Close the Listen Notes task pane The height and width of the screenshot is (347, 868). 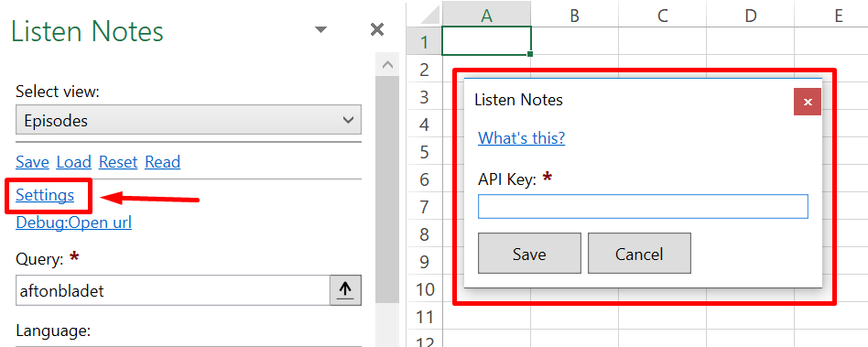tap(377, 29)
